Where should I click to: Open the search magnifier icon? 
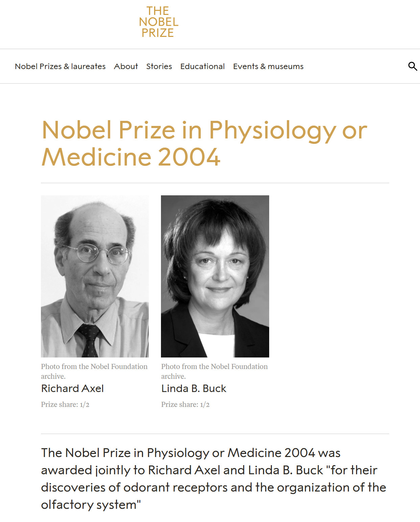tap(412, 66)
